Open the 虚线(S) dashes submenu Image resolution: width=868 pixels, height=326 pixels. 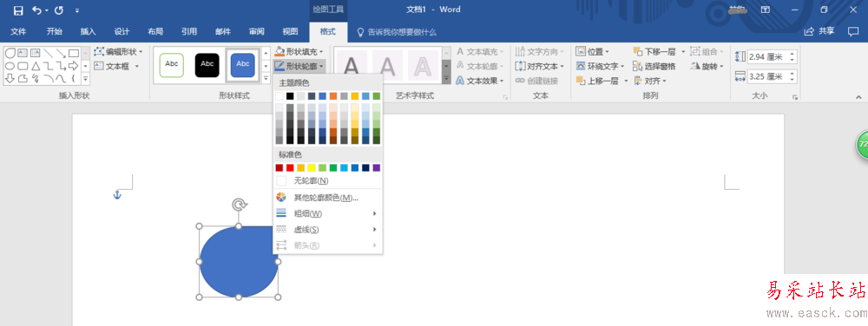pos(328,229)
